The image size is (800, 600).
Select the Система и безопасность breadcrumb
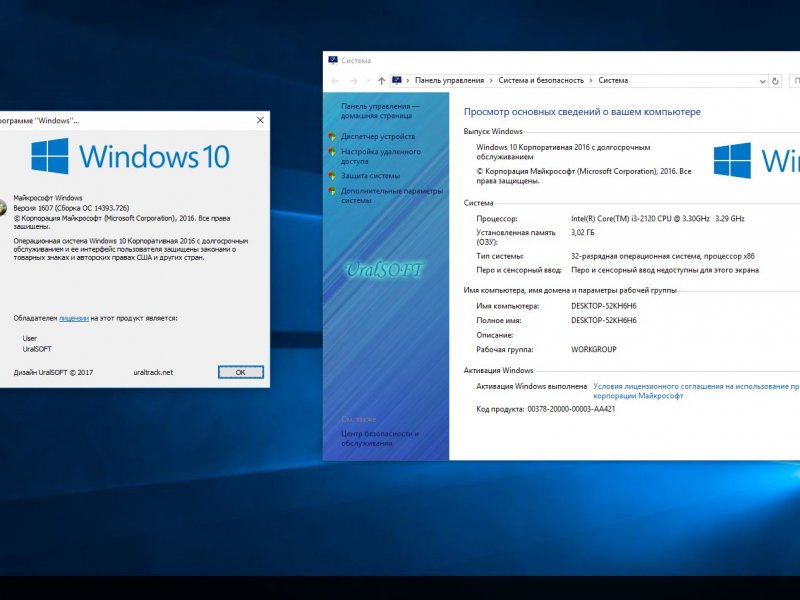pos(541,80)
